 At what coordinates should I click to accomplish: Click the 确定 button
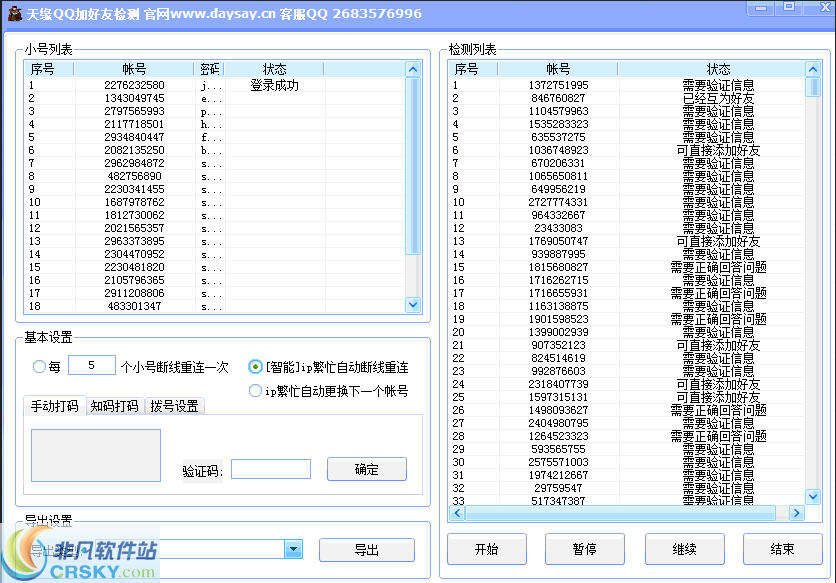click(x=367, y=469)
